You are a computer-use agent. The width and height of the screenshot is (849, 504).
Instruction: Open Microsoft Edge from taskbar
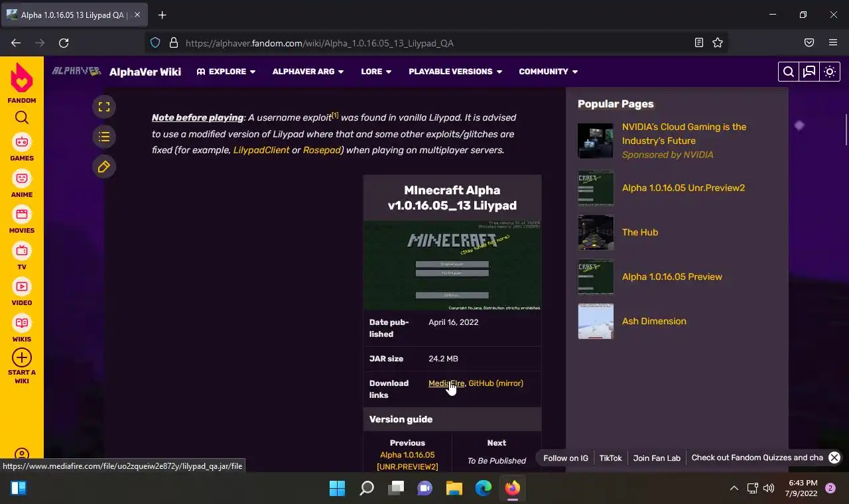pyautogui.click(x=484, y=489)
